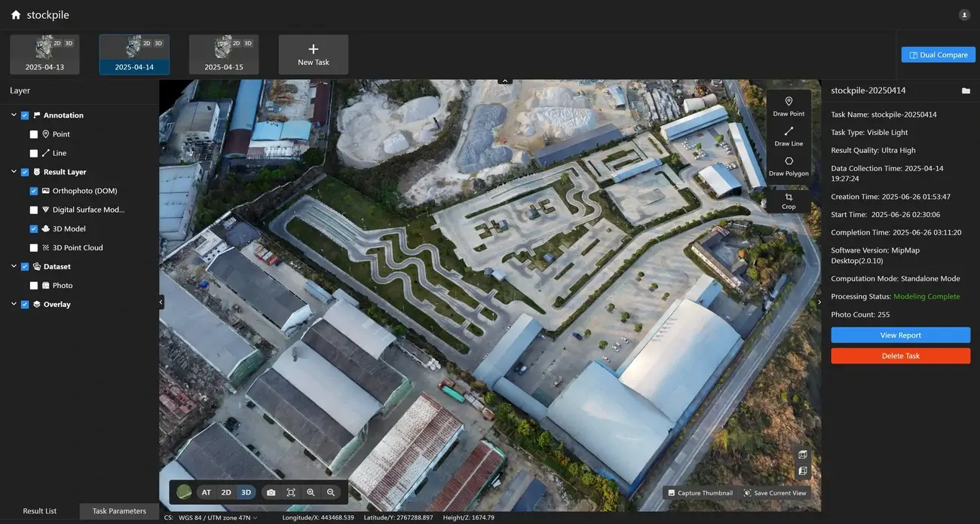The height and width of the screenshot is (524, 980).
Task: Open the task folder icon
Action: [966, 91]
